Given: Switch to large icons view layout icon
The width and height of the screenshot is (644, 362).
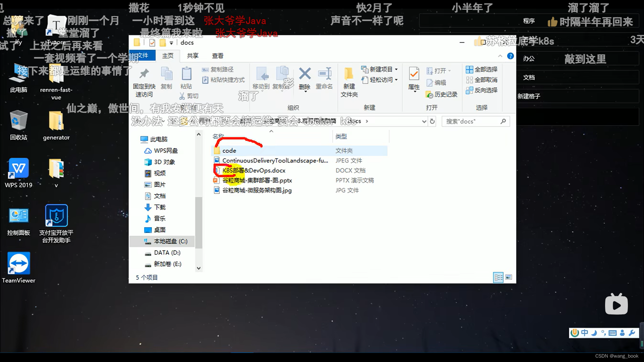Looking at the screenshot, I should pos(508,277).
